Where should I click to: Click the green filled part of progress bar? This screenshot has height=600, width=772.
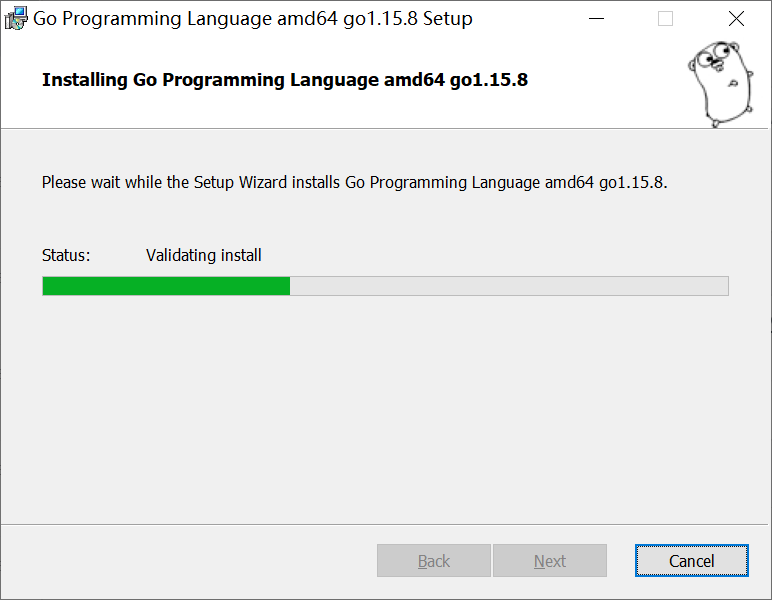pyautogui.click(x=166, y=286)
